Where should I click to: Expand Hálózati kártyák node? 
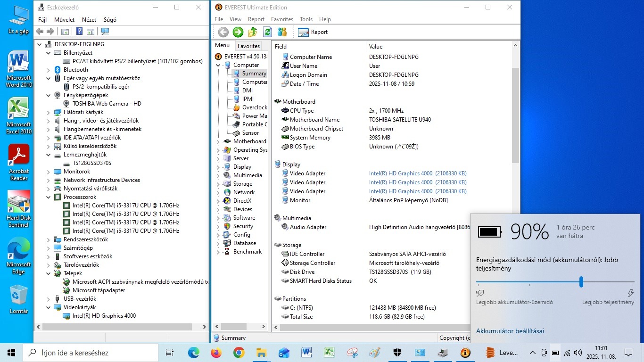pyautogui.click(x=49, y=112)
